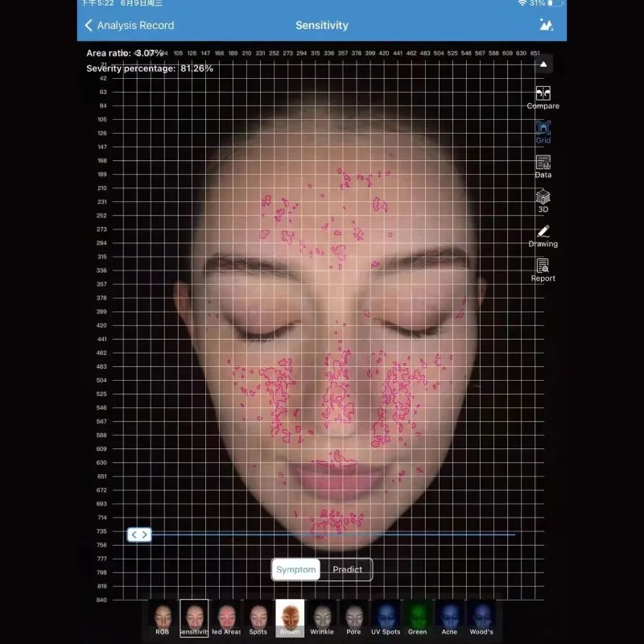Select the Sensitivity analysis thumbnail

pos(193,620)
